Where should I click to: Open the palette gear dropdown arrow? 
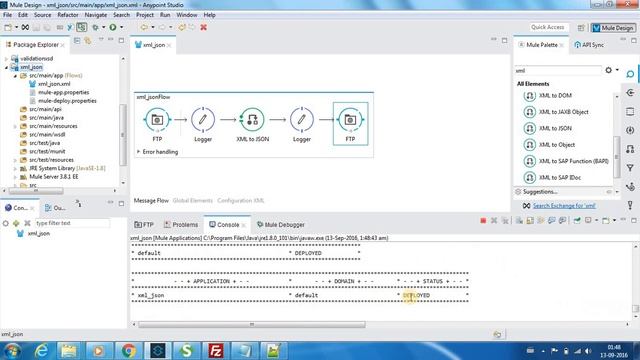pyautogui.click(x=617, y=70)
